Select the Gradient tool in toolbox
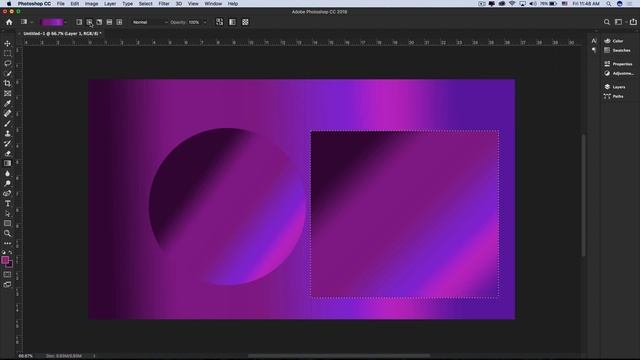Image resolution: width=640 pixels, height=360 pixels. tap(7, 163)
